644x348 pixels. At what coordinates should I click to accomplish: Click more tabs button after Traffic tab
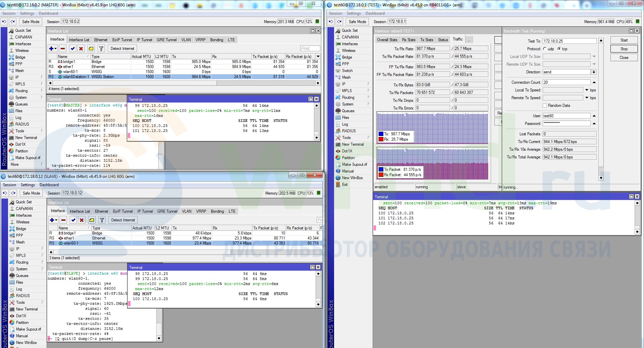[469, 40]
